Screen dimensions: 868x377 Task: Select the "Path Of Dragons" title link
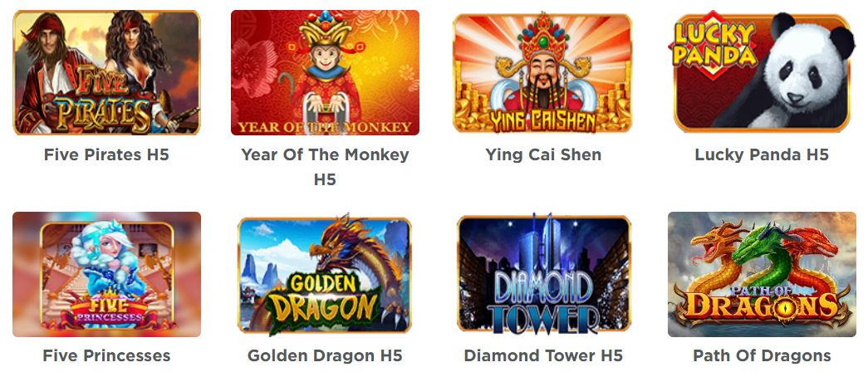[x=762, y=356]
